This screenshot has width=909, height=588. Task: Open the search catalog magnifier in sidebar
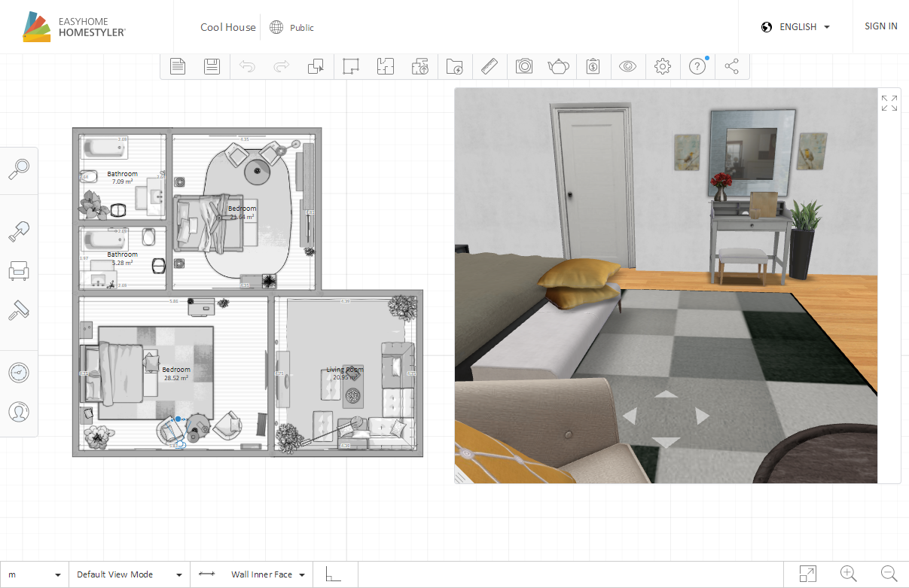[x=19, y=169]
